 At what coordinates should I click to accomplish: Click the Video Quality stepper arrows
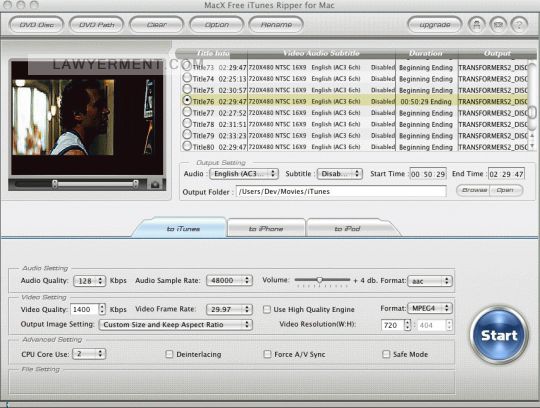click(102, 310)
